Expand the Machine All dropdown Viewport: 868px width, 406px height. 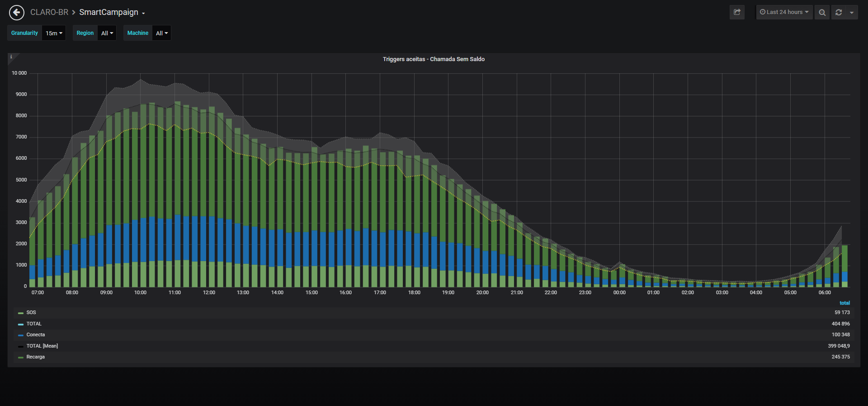tap(161, 33)
